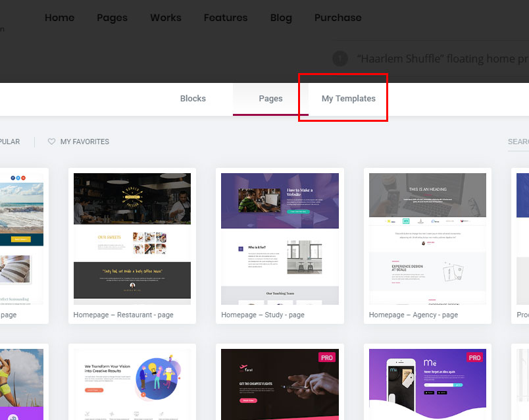The width and height of the screenshot is (529, 420).
Task: Click the "Haarlem Shuffle" floating home heading
Action: click(443, 59)
